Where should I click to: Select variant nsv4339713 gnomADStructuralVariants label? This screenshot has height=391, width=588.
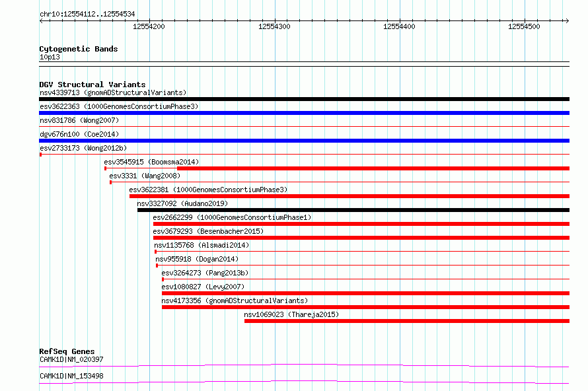point(113,92)
